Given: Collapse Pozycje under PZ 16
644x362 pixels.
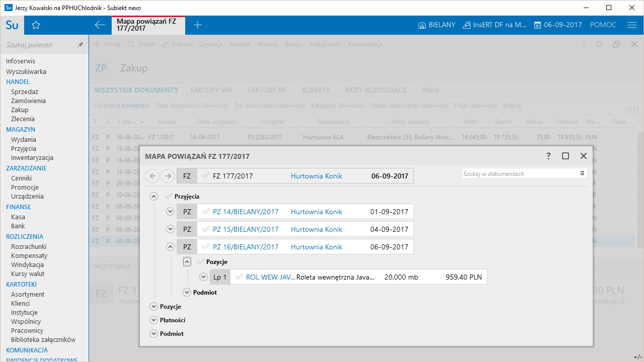Looking at the screenshot, I should 187,262.
